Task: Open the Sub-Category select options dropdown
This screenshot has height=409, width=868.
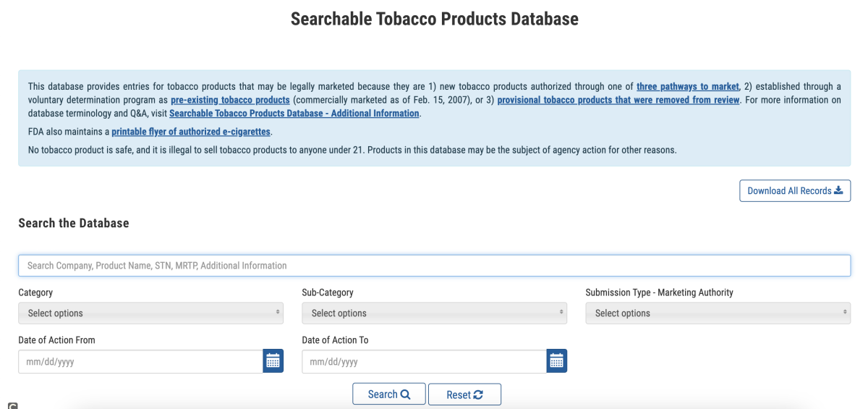Action: coord(434,313)
